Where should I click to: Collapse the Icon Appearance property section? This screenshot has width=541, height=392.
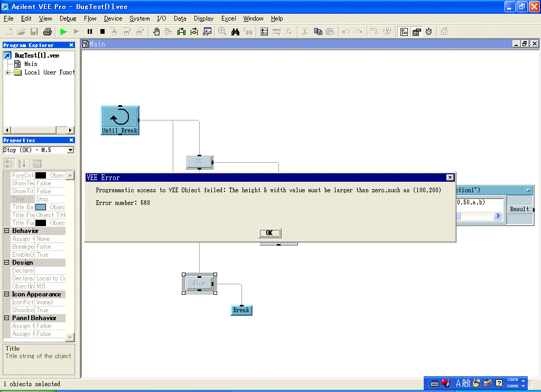point(7,294)
